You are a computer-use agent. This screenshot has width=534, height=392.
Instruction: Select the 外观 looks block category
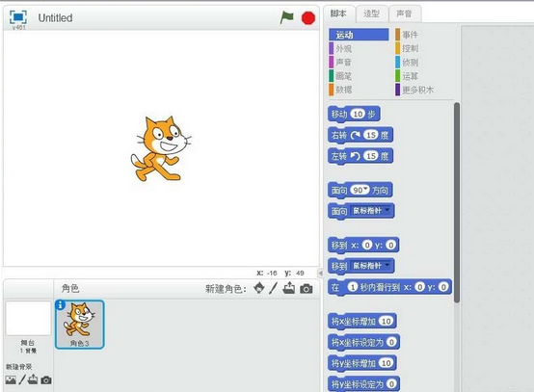pyautogui.click(x=340, y=48)
